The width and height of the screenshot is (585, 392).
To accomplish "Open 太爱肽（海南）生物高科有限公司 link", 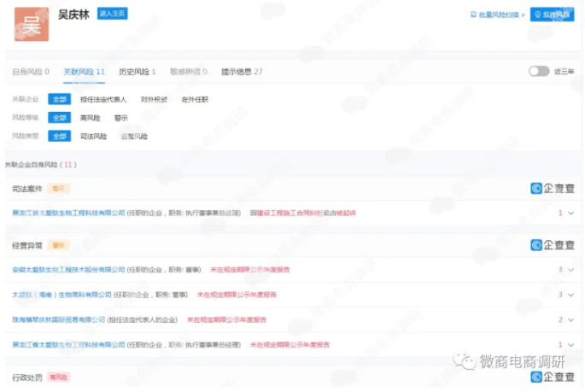I will (x=62, y=295).
